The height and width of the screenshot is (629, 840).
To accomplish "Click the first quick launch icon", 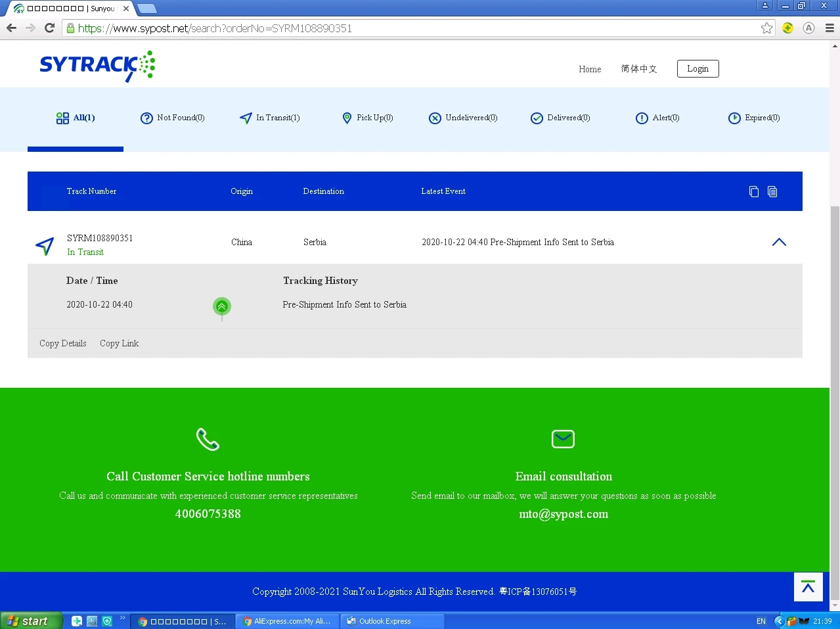I will coord(77,621).
